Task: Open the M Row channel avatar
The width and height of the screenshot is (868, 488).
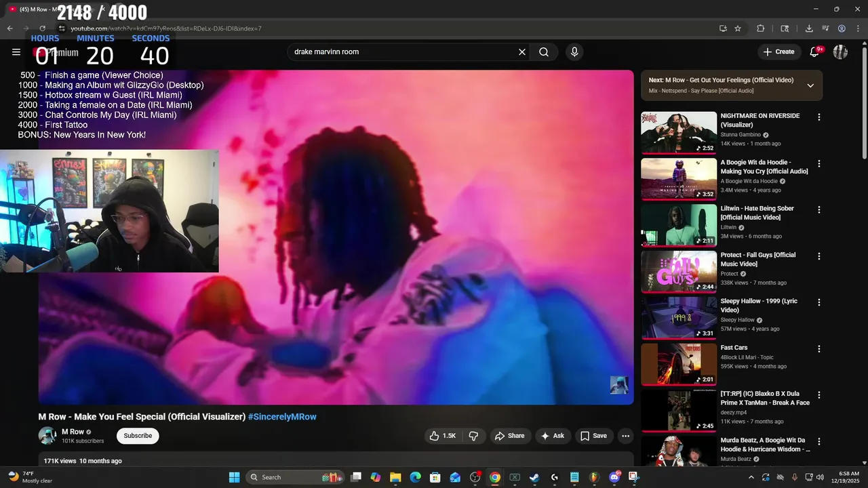Action: pyautogui.click(x=47, y=436)
